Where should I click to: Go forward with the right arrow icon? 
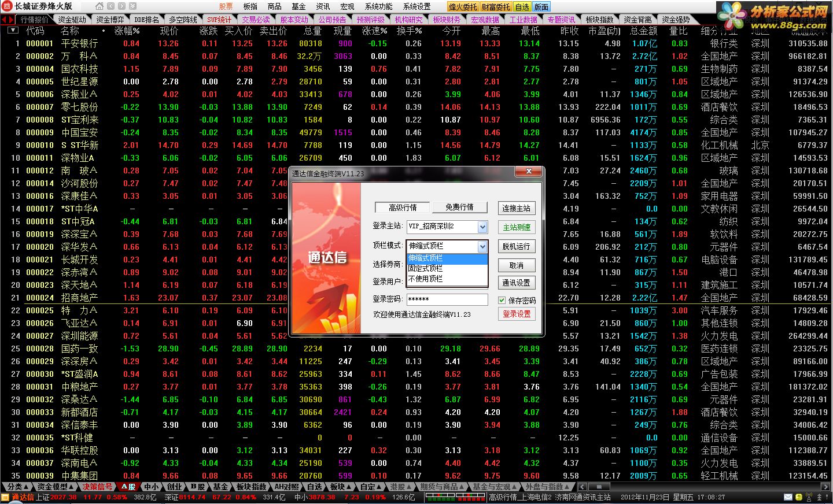click(121, 6)
